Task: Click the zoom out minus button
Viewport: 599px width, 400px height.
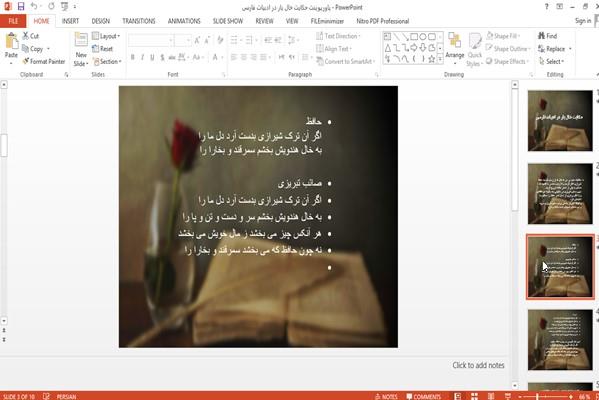Action: (520, 397)
